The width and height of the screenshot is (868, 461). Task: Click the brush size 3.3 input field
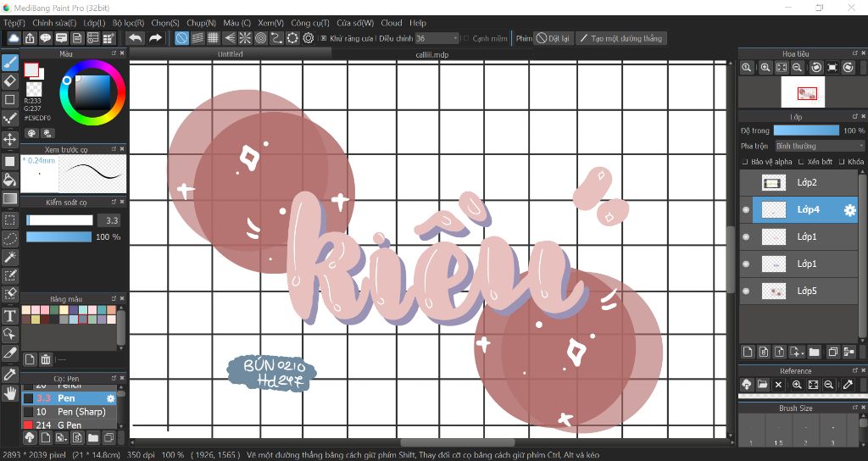tap(109, 220)
